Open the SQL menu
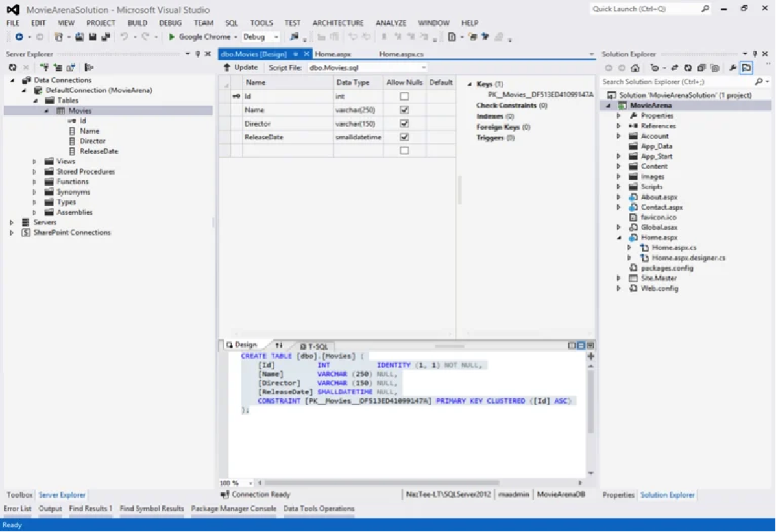Image resolution: width=776 pixels, height=532 pixels. click(x=231, y=23)
